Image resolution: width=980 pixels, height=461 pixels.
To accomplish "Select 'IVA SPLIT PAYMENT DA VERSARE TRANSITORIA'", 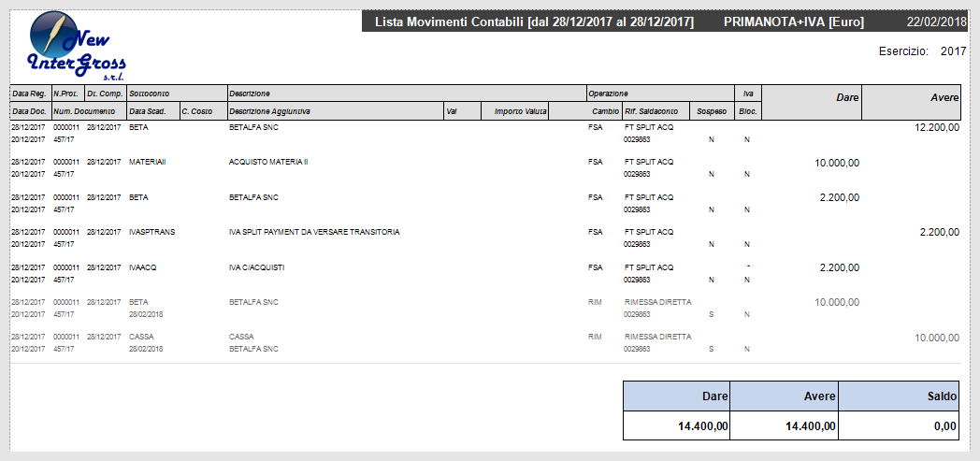I will 314,232.
